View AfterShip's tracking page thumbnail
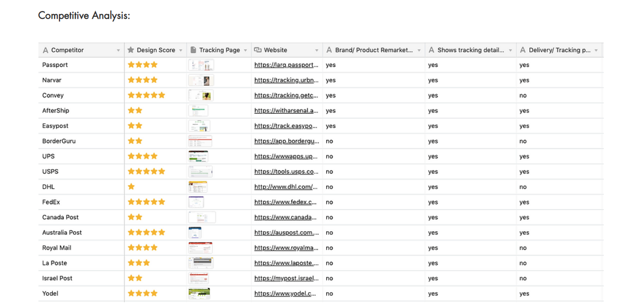Screen dimensions: 644x305 pyautogui.click(x=198, y=110)
